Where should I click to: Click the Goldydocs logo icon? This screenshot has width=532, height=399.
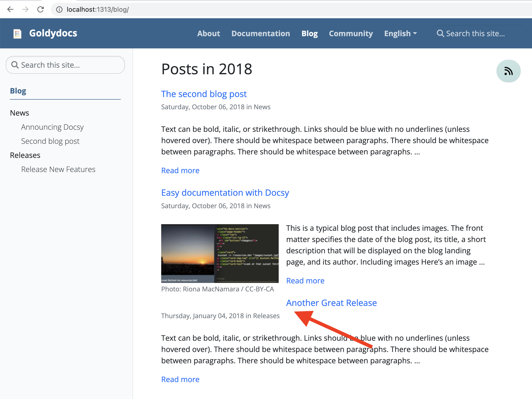[17, 33]
